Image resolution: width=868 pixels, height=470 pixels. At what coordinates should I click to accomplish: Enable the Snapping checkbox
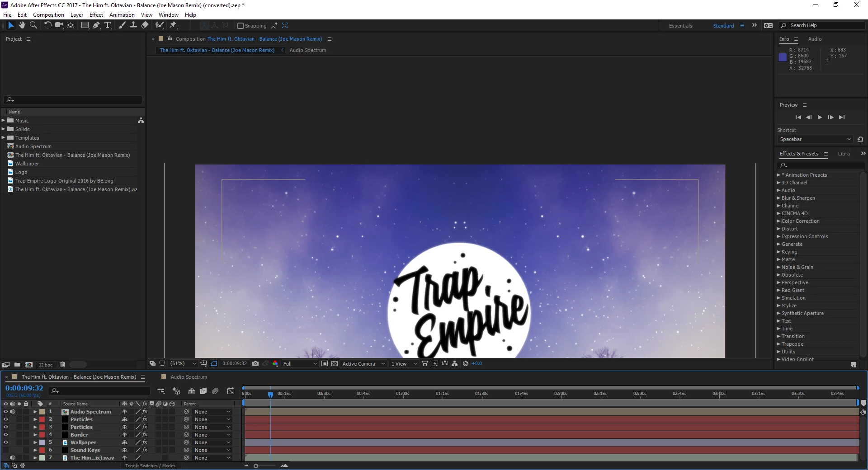(x=241, y=26)
